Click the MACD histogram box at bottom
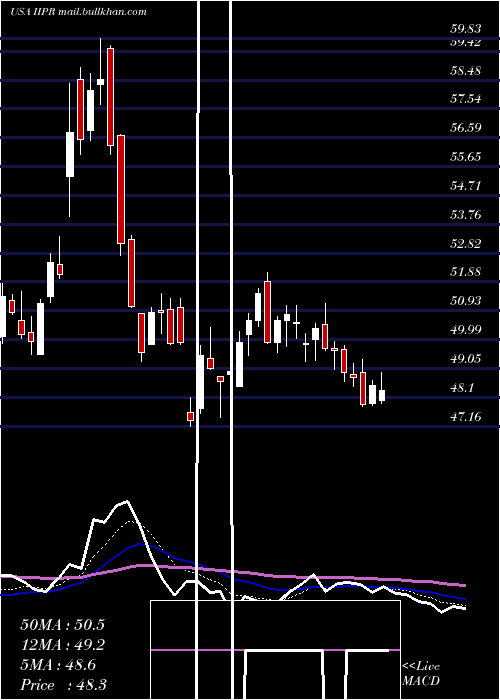 click(x=275, y=650)
